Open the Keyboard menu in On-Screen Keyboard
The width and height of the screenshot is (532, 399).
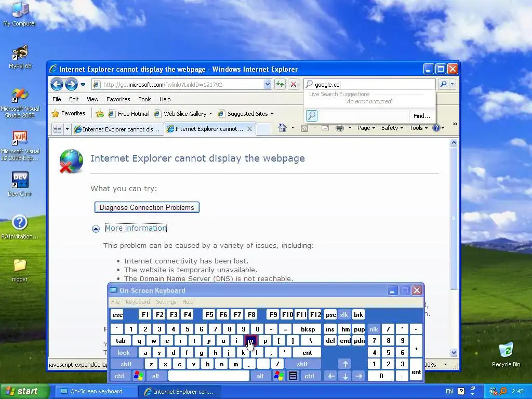[x=137, y=302]
